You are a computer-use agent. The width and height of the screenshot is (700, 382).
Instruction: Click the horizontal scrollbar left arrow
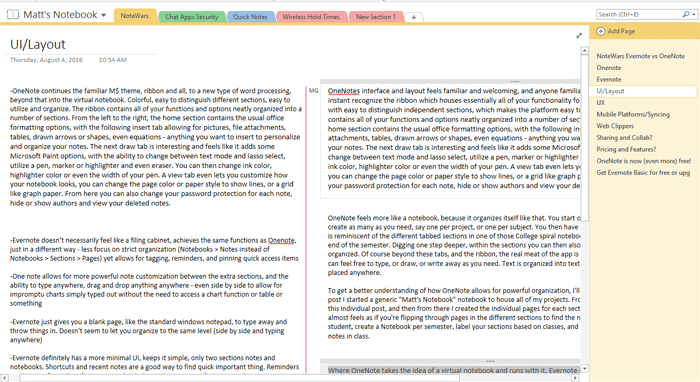(4, 378)
